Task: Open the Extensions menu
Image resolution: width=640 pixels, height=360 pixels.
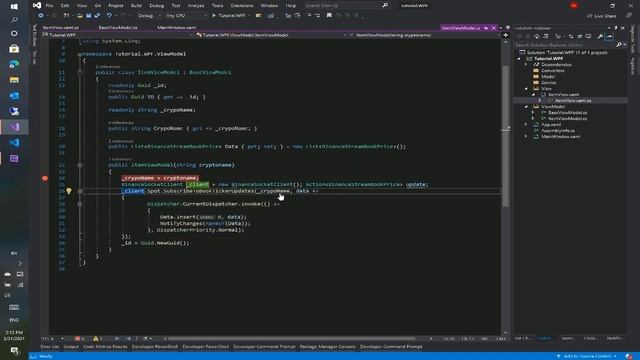Action: 242,6
